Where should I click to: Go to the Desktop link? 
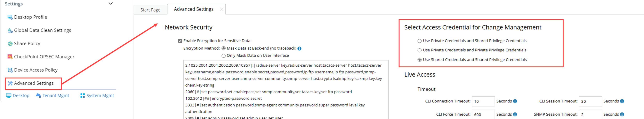pos(21,96)
